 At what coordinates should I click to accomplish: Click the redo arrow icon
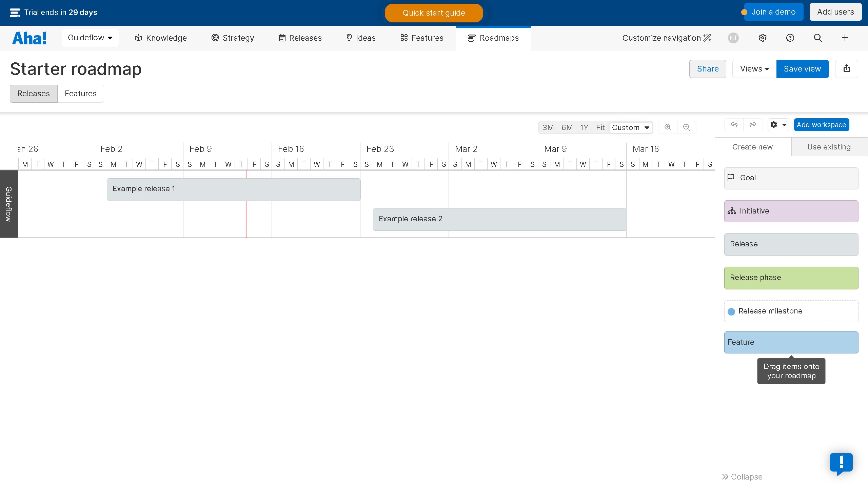pos(753,125)
